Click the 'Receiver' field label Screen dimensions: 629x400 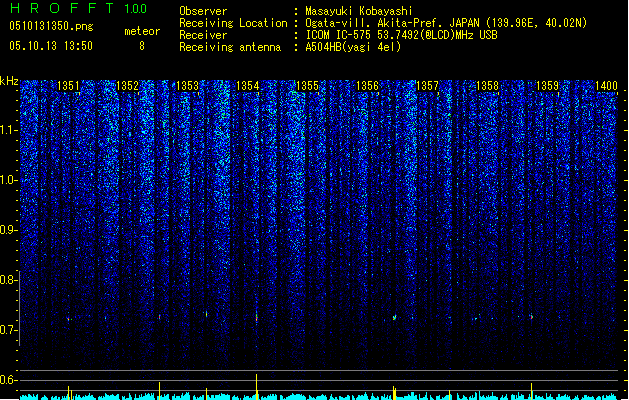pyautogui.click(x=203, y=35)
